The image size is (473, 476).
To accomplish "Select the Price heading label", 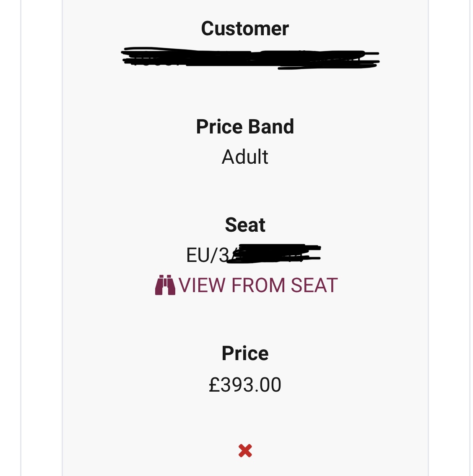I will (245, 353).
